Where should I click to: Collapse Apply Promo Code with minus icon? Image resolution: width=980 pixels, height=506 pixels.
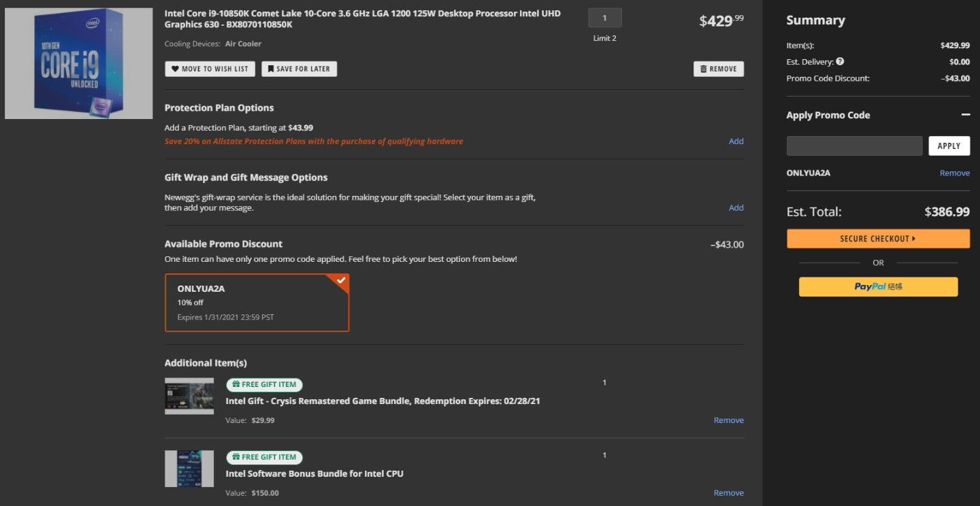(965, 115)
